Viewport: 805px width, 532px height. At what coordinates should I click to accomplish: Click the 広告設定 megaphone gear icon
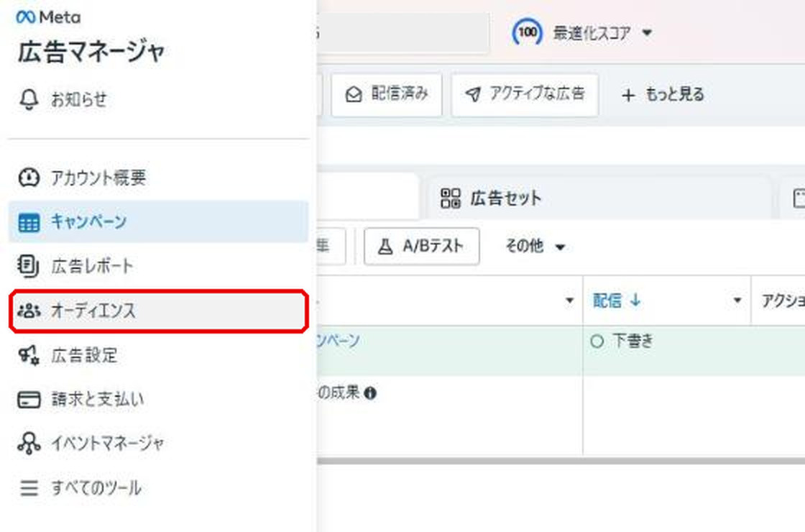[29, 355]
